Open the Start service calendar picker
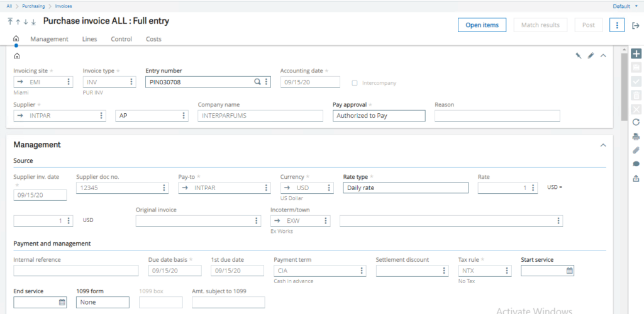 [x=569, y=271]
